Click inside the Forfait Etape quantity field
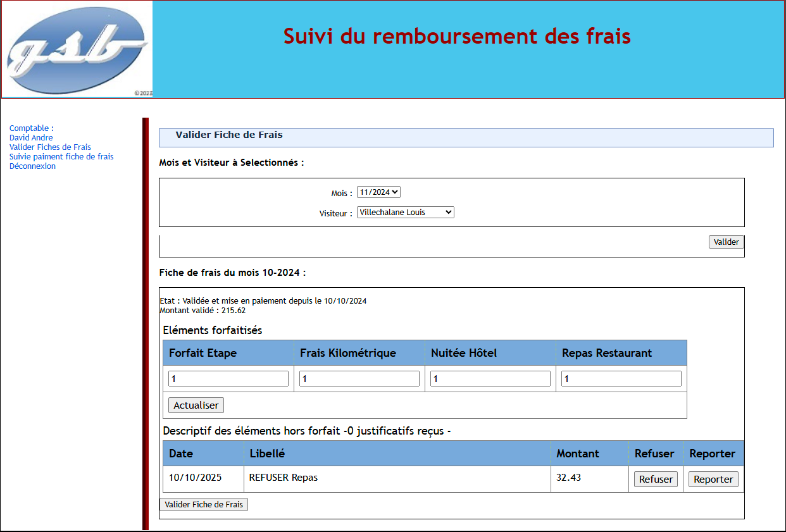 (228, 378)
